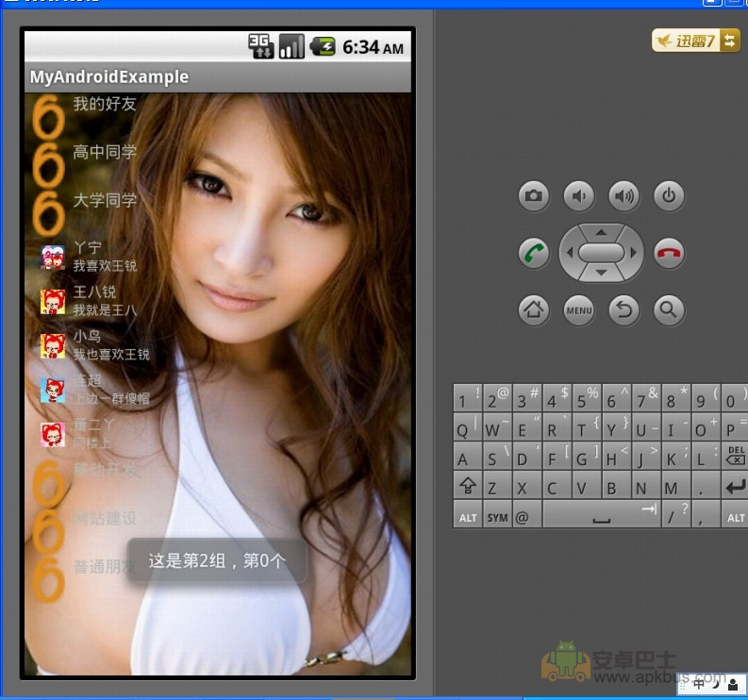Click the D-pad down arrow
The height and width of the screenshot is (700, 748).
click(601, 273)
